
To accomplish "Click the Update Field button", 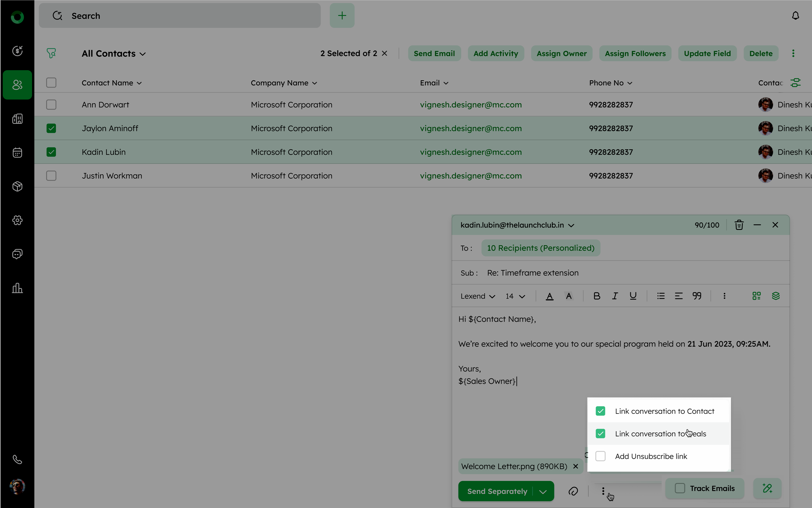I will [x=707, y=53].
